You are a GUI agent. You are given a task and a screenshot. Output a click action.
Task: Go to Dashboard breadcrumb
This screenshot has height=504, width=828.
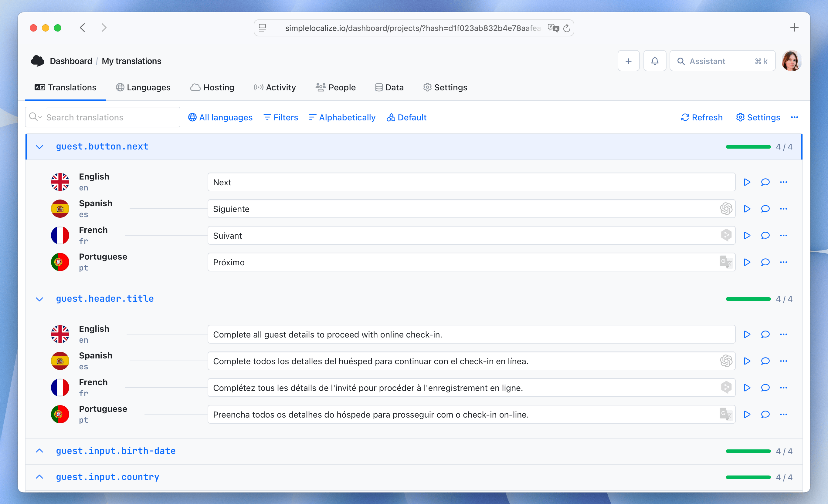pyautogui.click(x=71, y=61)
